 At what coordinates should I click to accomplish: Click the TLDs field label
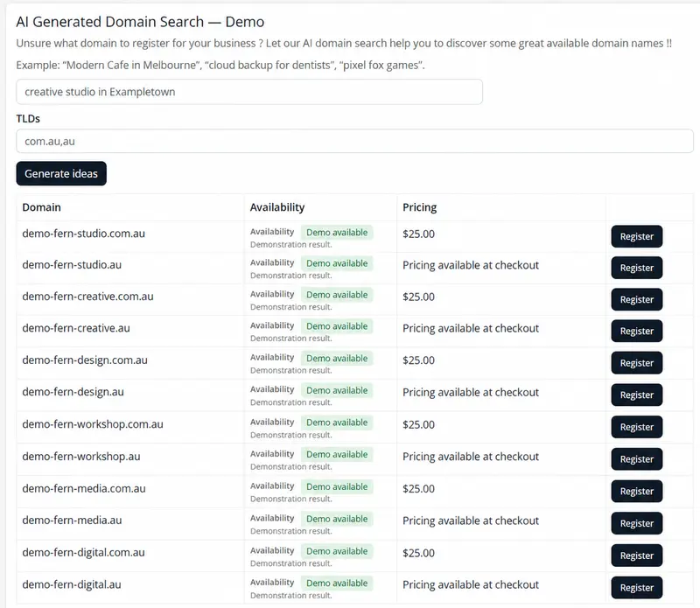pyautogui.click(x=28, y=119)
